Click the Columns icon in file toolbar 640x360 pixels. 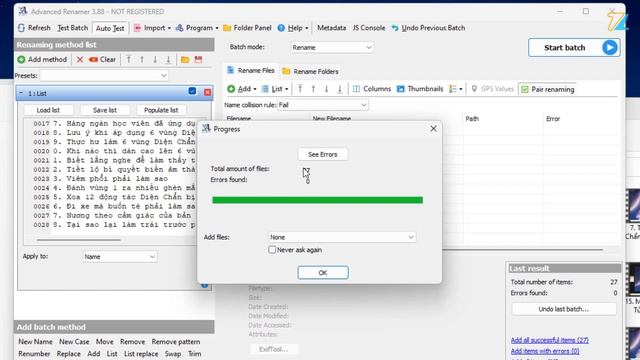(356, 89)
